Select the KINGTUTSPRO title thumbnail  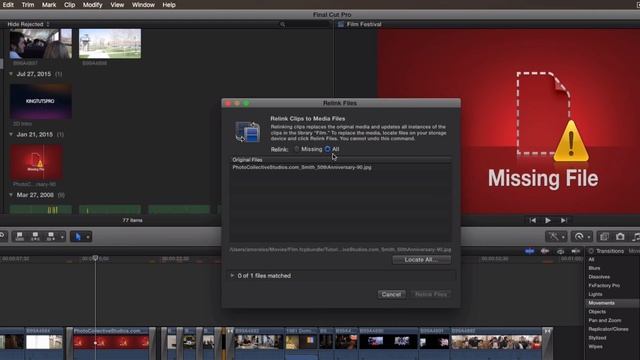click(x=40, y=102)
